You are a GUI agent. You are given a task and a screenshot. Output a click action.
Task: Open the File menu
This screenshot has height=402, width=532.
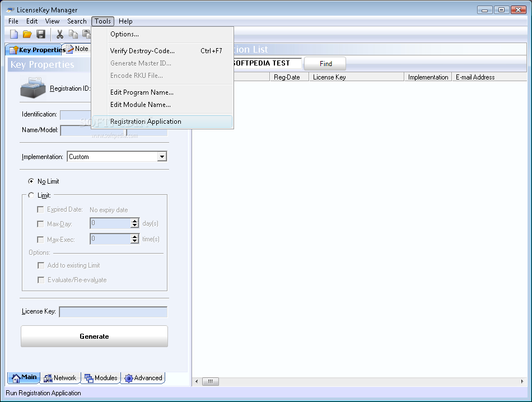click(13, 21)
